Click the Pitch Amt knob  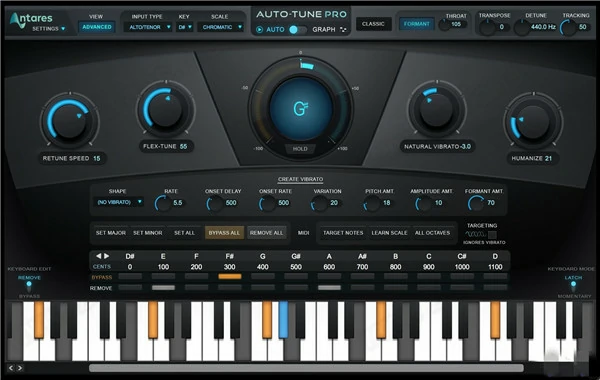pos(372,204)
